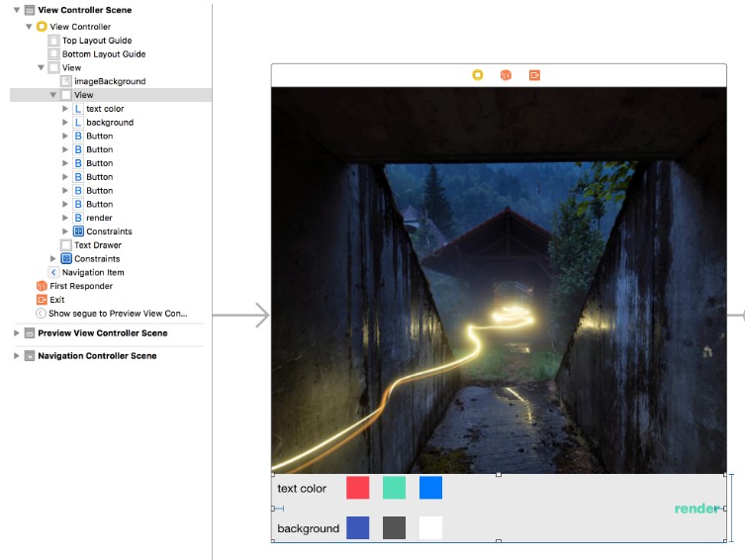Expand the render item in the outline
This screenshot has width=745, height=560.
coord(65,218)
